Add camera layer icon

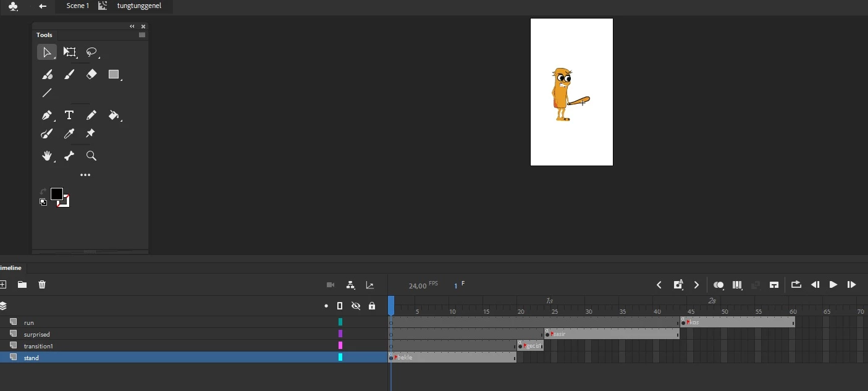click(331, 285)
